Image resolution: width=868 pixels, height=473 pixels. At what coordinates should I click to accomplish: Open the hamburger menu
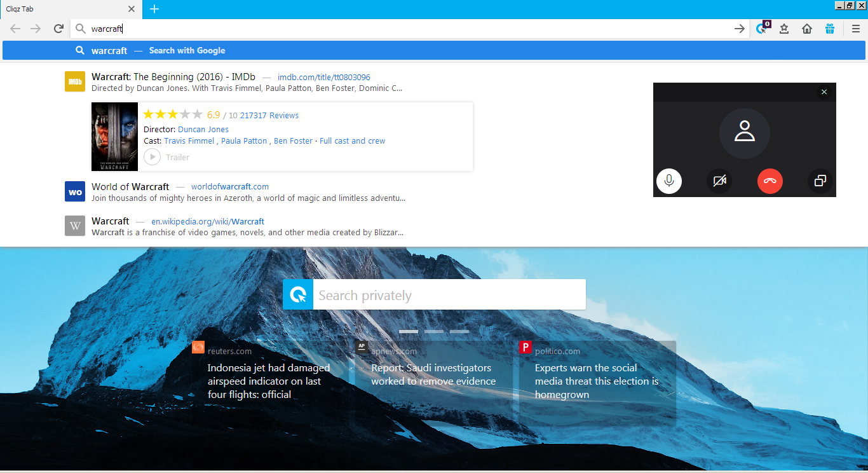(x=856, y=29)
